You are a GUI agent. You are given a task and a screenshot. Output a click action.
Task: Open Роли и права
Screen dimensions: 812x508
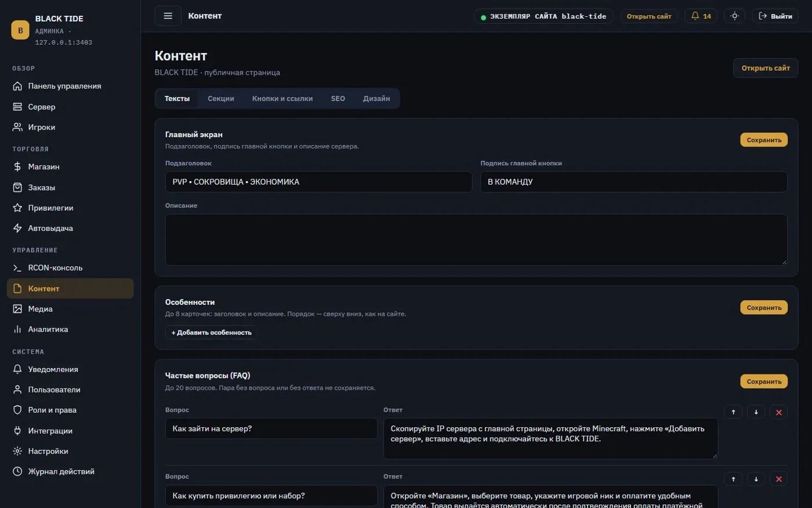(x=70, y=410)
